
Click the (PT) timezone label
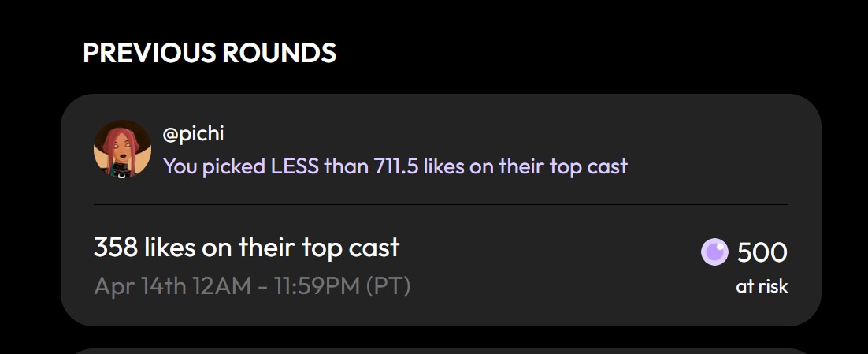click(x=388, y=286)
